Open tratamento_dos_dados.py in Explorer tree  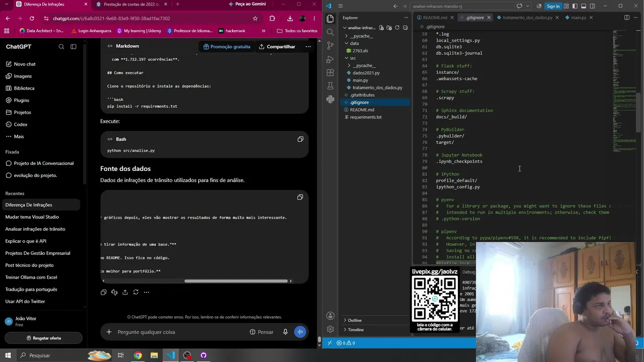[x=377, y=87]
